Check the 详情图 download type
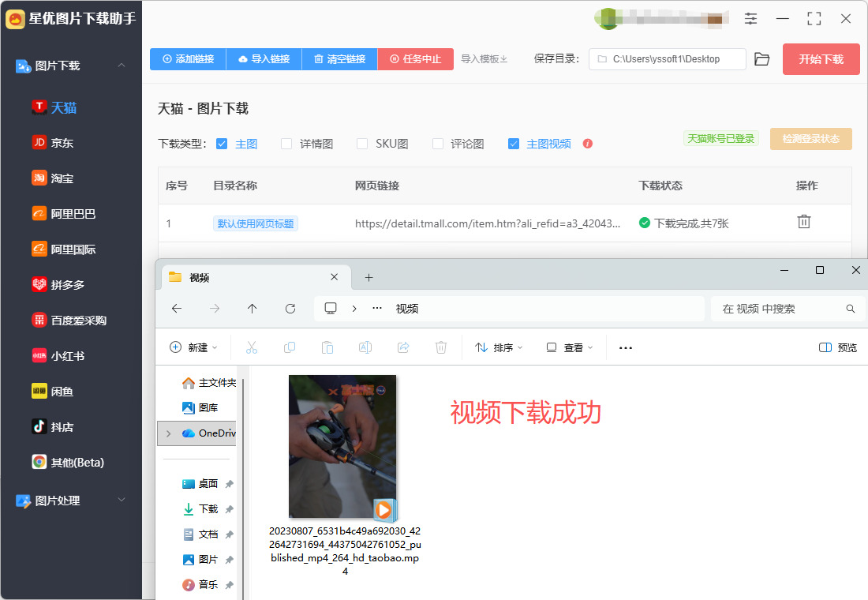 (286, 144)
